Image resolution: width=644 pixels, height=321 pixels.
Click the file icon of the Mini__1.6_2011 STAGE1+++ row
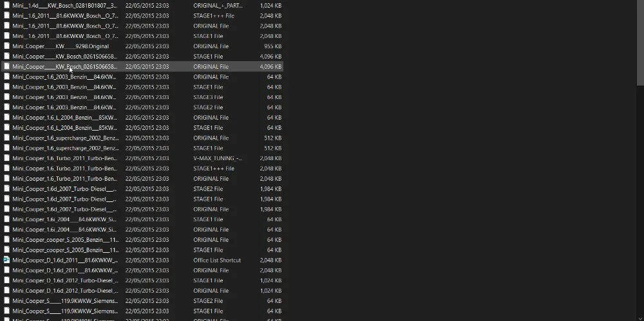click(6, 15)
